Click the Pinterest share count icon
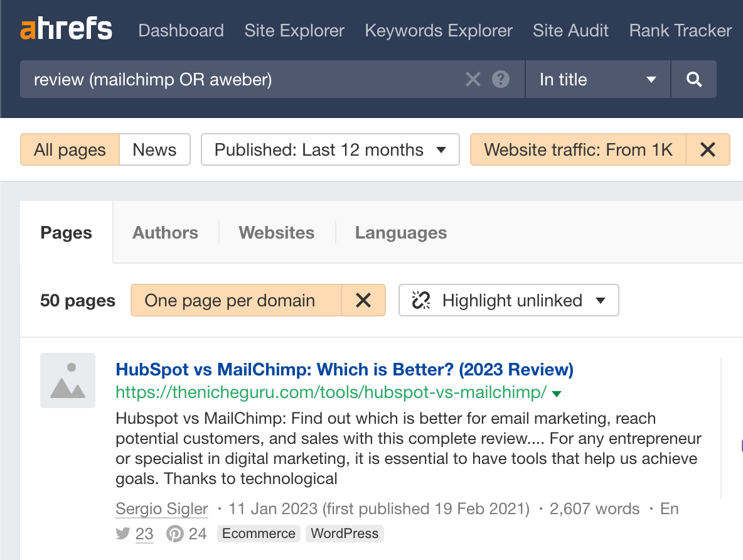 click(x=175, y=533)
